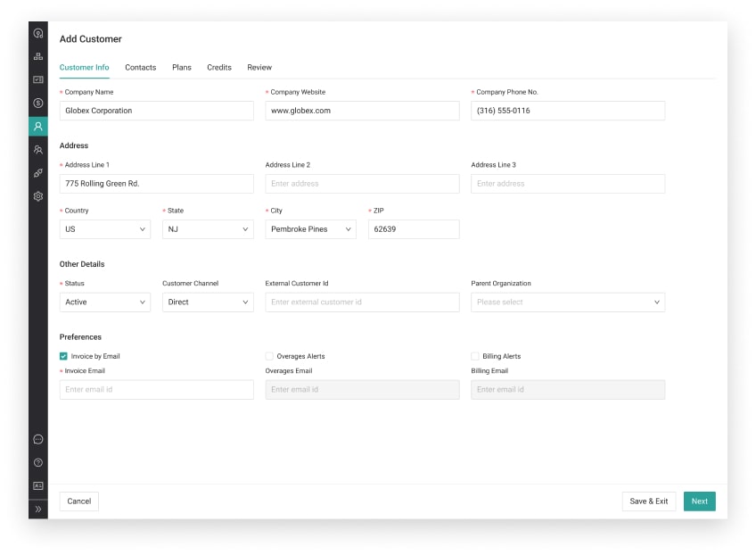Enable the Overages Alerts checkbox
The height and width of the screenshot is (555, 756).
coord(269,356)
